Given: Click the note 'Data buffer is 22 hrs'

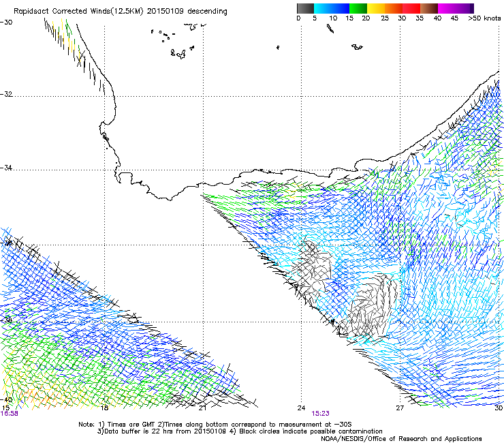Looking at the screenshot, I should coord(140,431).
